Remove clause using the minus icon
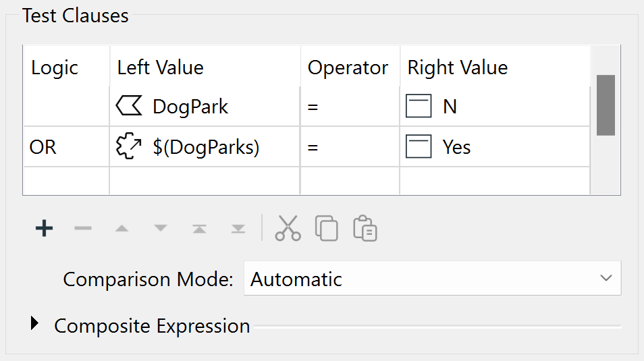This screenshot has width=644, height=361. click(83, 228)
